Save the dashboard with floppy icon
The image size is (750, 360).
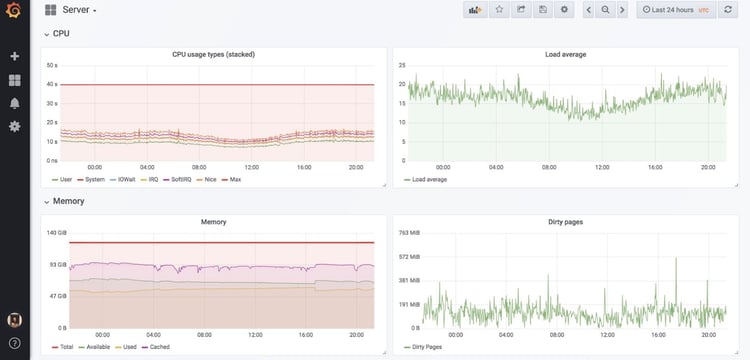point(543,10)
